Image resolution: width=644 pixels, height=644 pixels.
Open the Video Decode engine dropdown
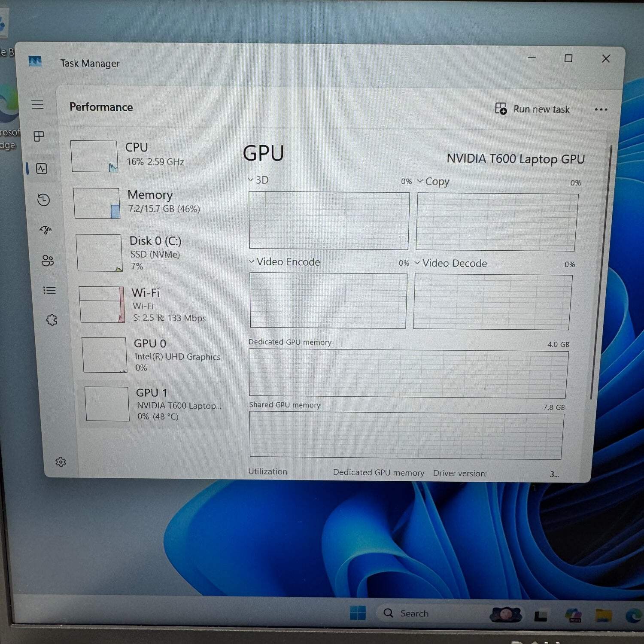point(450,263)
